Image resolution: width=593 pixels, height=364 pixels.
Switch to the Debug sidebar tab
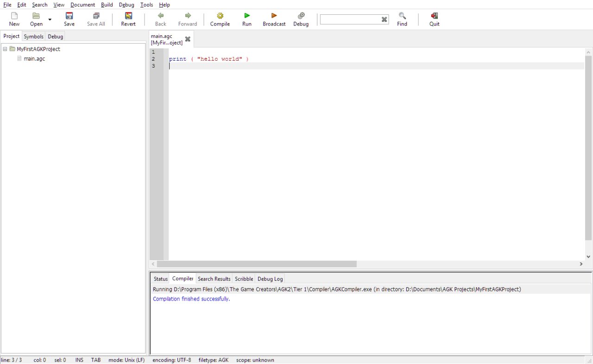pyautogui.click(x=55, y=37)
